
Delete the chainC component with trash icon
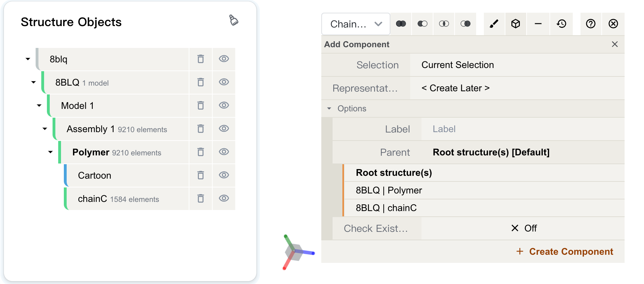[x=201, y=199]
